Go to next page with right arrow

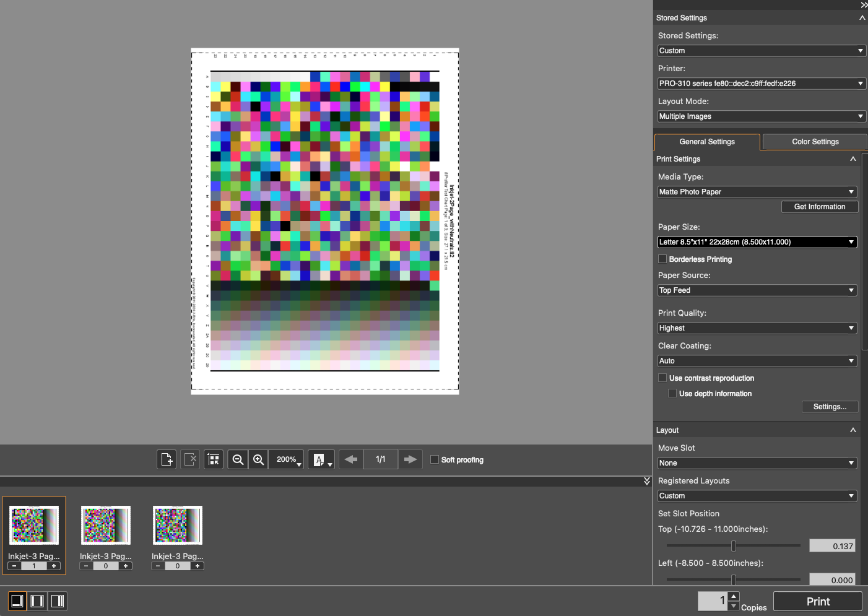[x=410, y=459]
